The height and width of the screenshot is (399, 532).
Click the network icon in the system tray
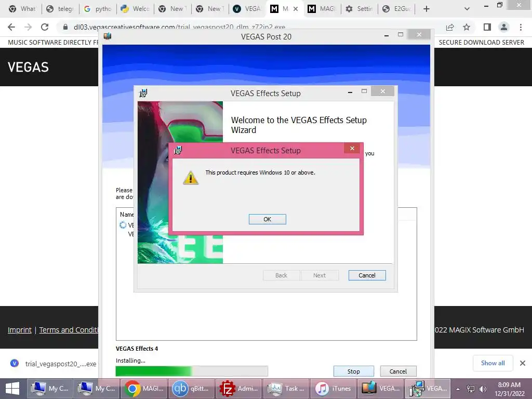[x=471, y=389]
